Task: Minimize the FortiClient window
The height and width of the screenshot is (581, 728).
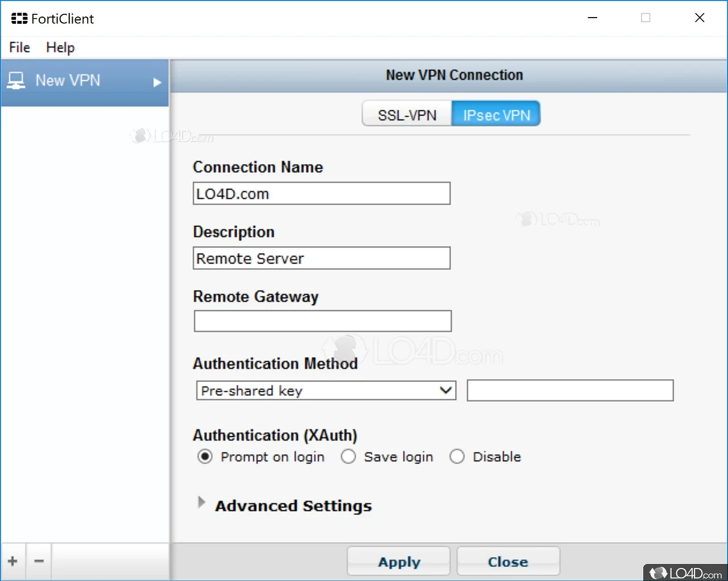Action: (593, 18)
